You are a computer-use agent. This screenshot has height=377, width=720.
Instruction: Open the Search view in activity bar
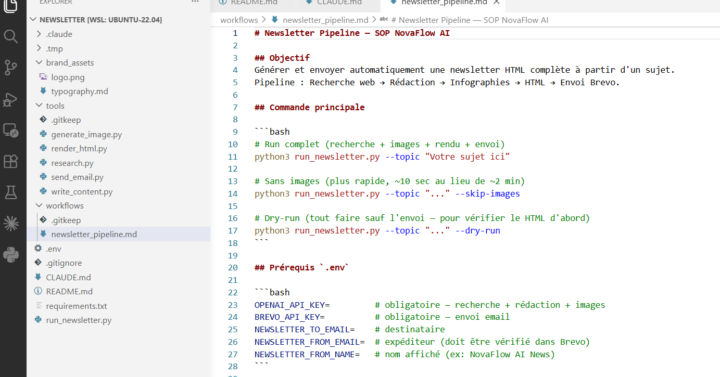[11, 36]
